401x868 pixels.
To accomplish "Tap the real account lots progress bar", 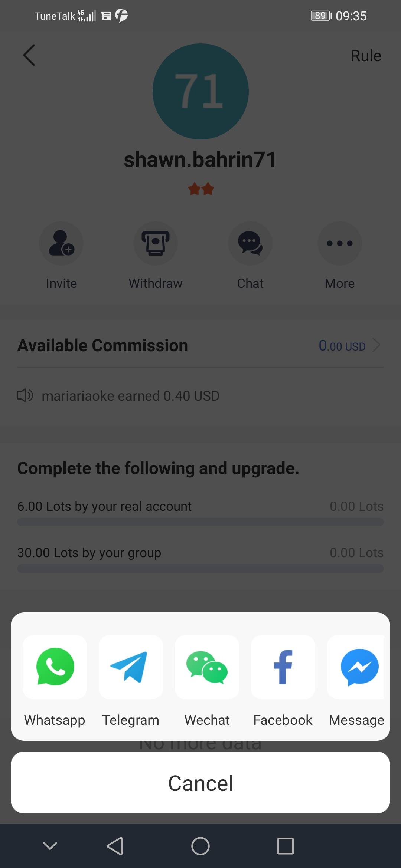I will (x=200, y=522).
